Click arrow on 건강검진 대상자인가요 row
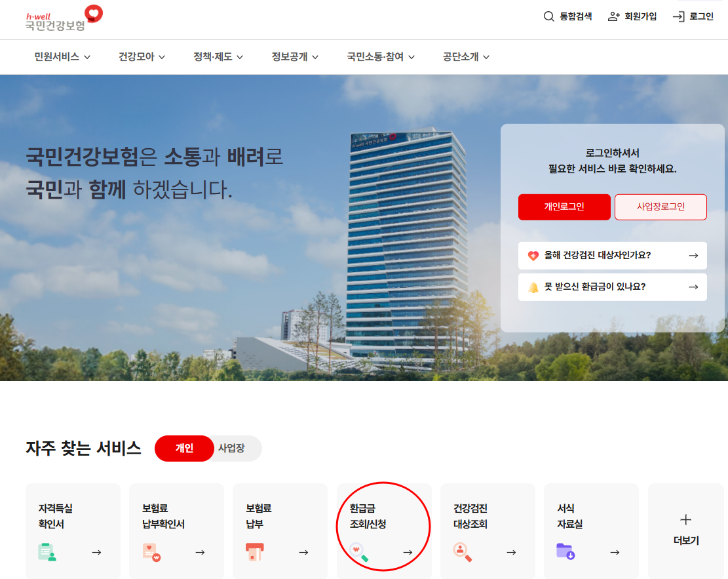Image resolution: width=728 pixels, height=579 pixels. click(694, 256)
